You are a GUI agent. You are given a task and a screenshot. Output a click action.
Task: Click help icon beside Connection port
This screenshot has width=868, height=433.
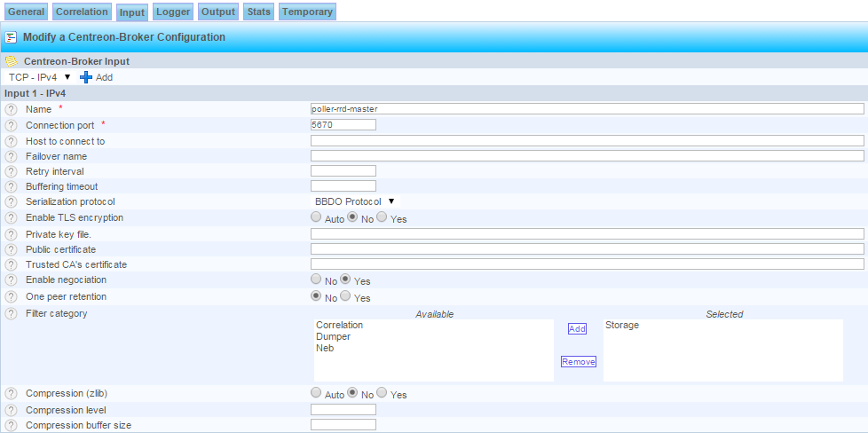click(11, 125)
